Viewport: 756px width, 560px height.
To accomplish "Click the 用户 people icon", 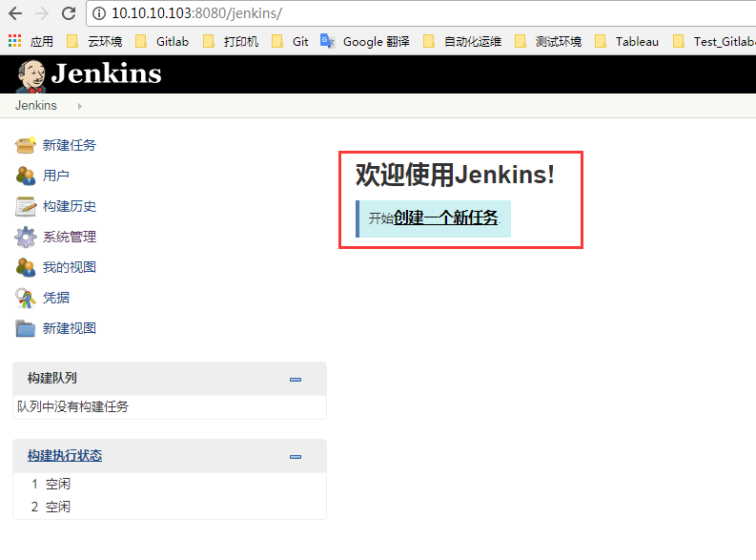I will (x=25, y=176).
